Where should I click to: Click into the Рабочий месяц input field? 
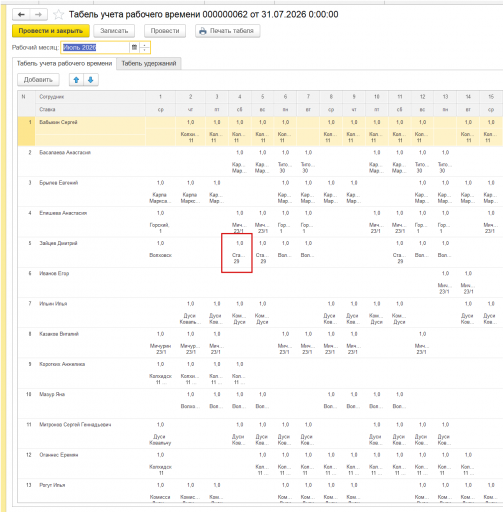click(x=95, y=47)
